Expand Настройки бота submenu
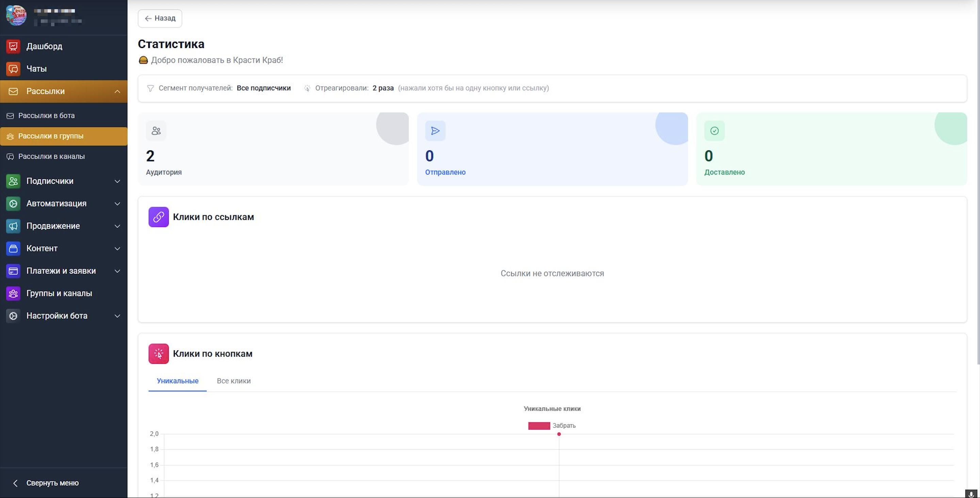Image resolution: width=980 pixels, height=498 pixels. pos(117,316)
